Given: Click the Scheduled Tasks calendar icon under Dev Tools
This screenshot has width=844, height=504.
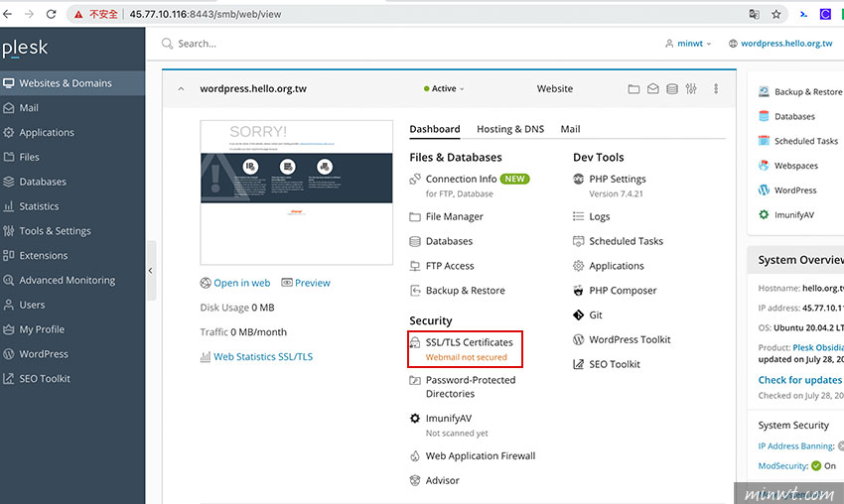Looking at the screenshot, I should pos(579,241).
